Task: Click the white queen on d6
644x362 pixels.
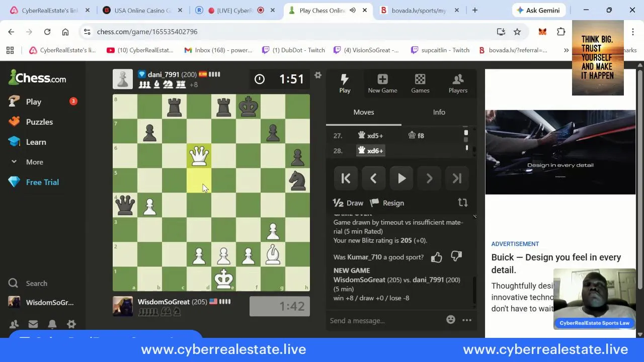Action: coord(199,155)
